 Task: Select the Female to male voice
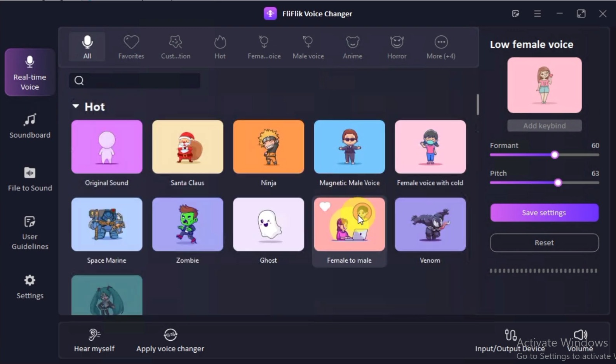[350, 231]
